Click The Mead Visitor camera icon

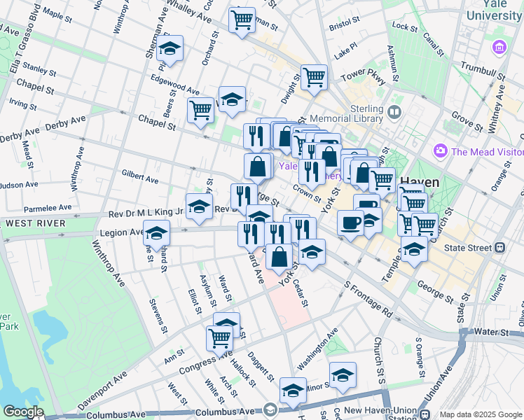(x=441, y=151)
